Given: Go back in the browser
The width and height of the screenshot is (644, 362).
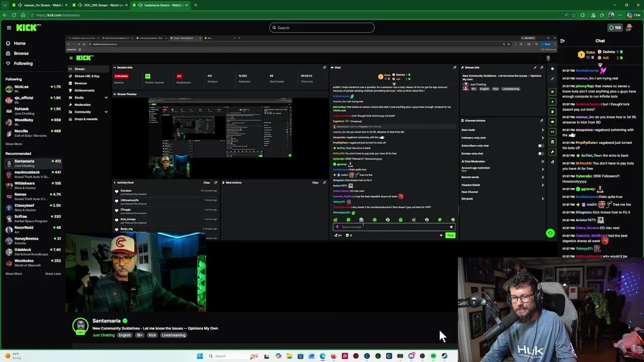Looking at the screenshot, I should coord(5,15).
